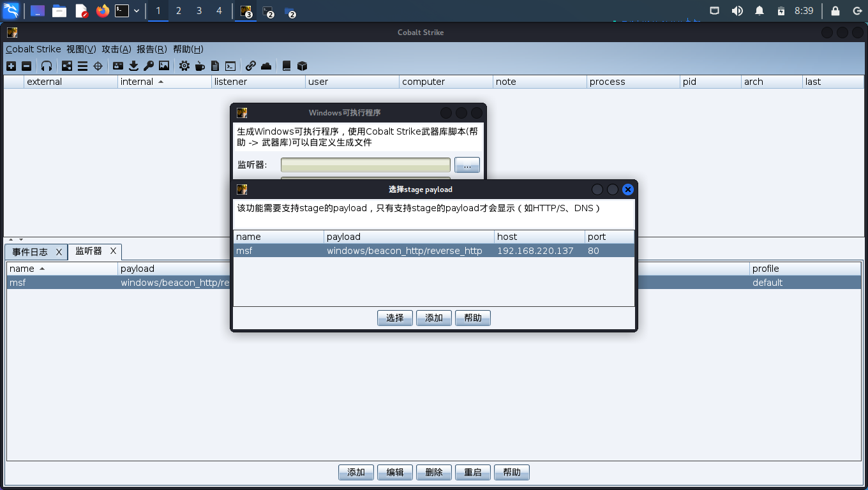The image size is (868, 490).
Task: Open the 攻击(A) menu
Action: [116, 49]
